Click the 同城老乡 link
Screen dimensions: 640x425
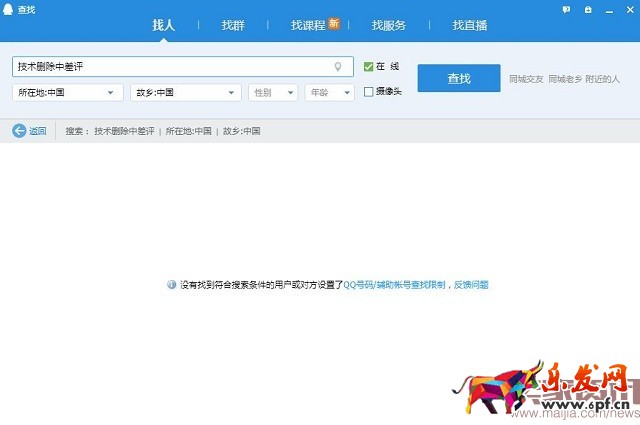(565, 79)
